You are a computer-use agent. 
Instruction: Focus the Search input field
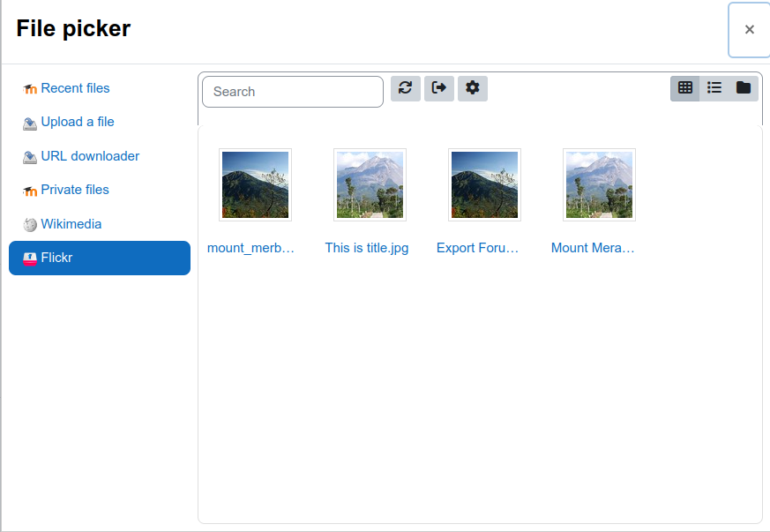click(x=293, y=92)
